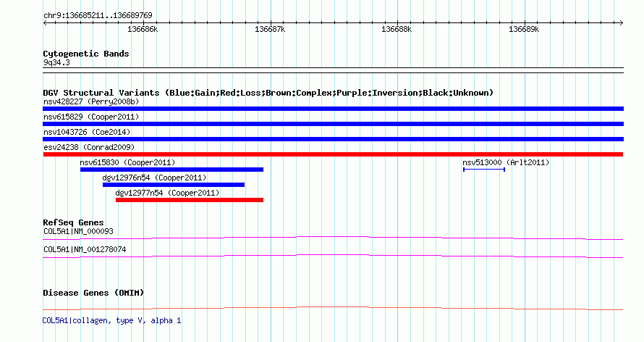The image size is (644, 342).
Task: Click the DGV Structural Variants track title
Action: [268, 93]
